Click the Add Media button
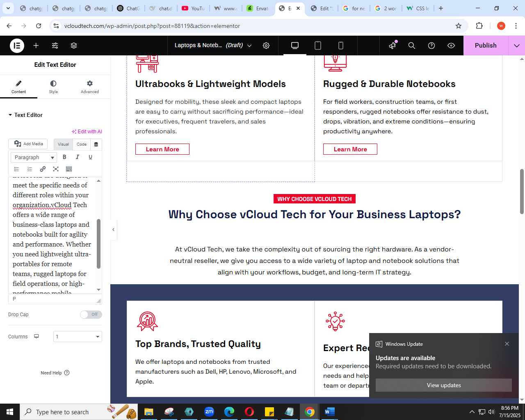Image resolution: width=525 pixels, height=420 pixels. click(x=28, y=144)
